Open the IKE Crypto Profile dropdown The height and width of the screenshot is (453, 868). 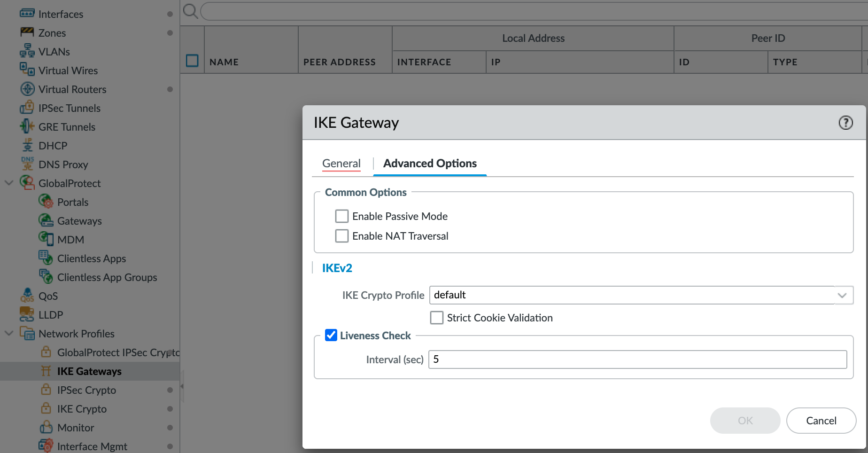coord(842,295)
